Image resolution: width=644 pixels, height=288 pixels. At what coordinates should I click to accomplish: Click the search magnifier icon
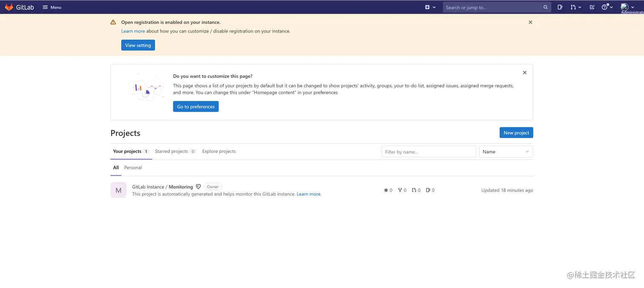(x=546, y=7)
